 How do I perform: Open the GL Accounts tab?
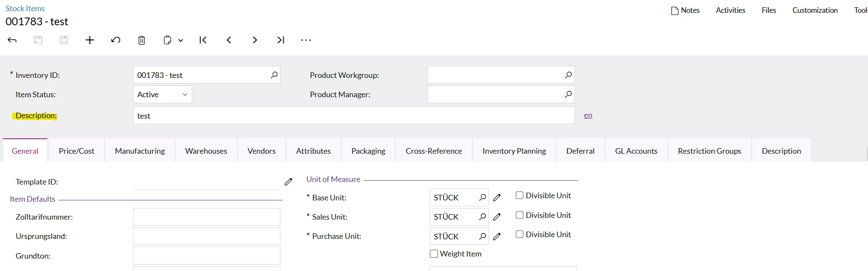pyautogui.click(x=636, y=151)
